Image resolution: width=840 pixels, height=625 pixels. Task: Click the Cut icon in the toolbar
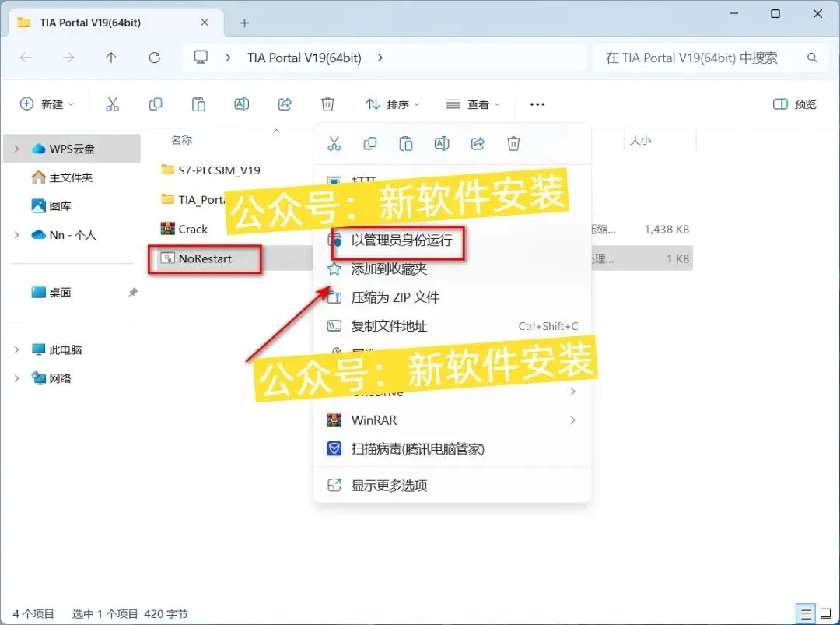112,104
